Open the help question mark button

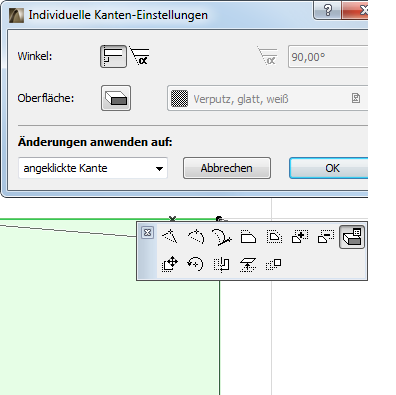coord(328,10)
